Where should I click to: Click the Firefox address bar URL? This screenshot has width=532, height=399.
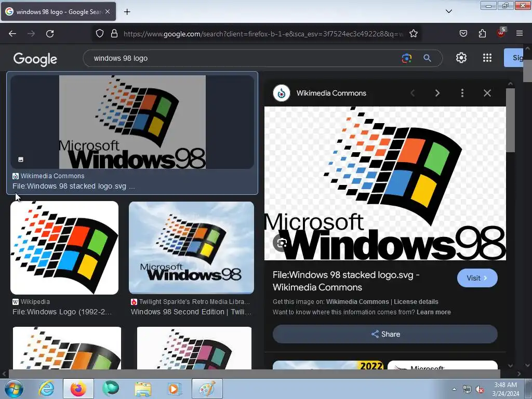263,34
